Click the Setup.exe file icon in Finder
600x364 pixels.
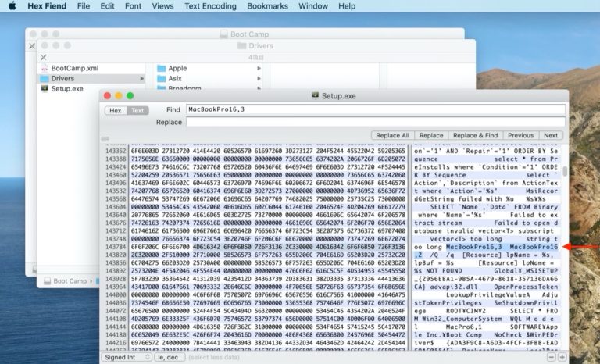point(45,89)
